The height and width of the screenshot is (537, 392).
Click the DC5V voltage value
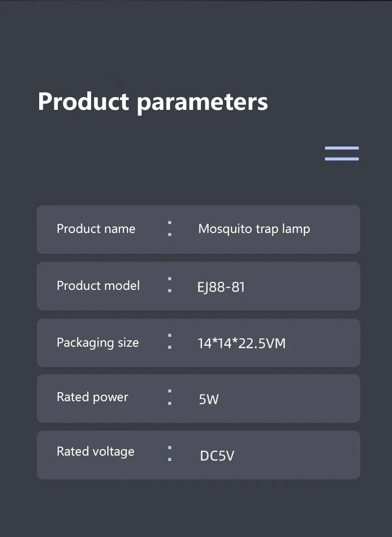tap(217, 456)
